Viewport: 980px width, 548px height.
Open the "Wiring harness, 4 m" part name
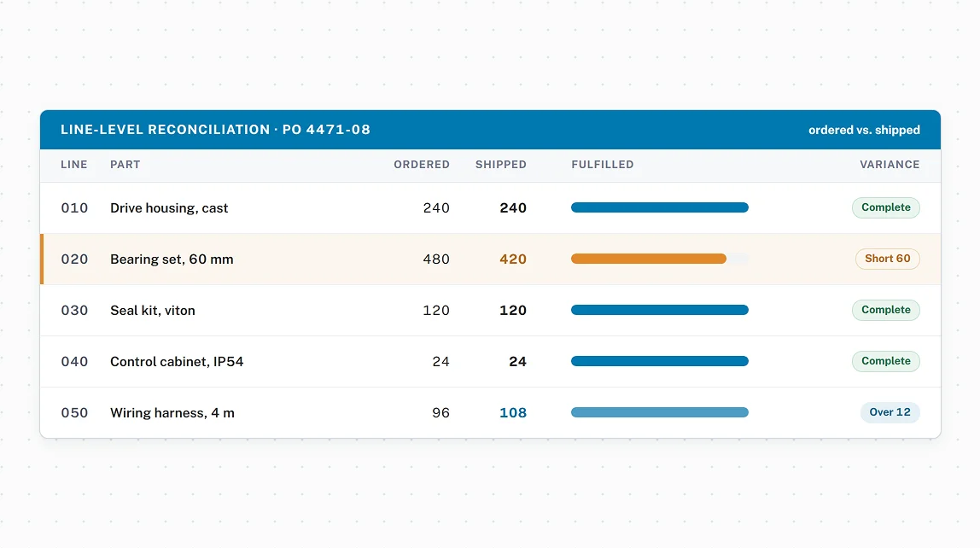click(172, 413)
